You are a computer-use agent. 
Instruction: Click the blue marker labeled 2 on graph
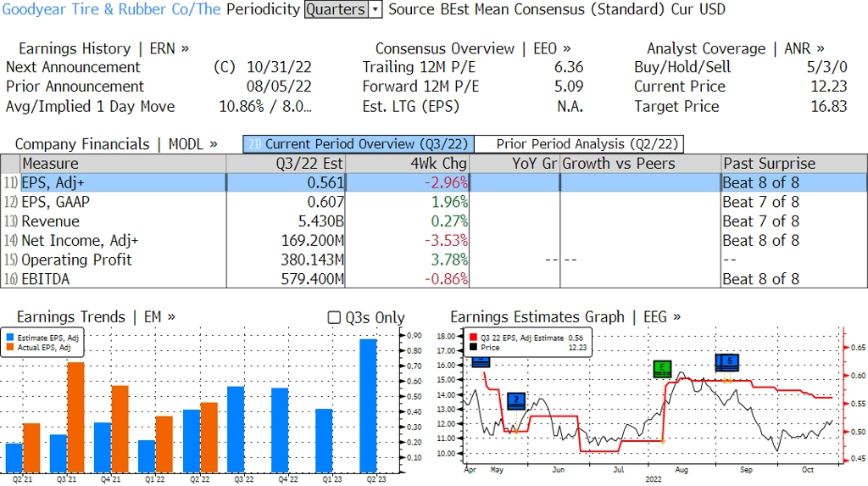(516, 400)
